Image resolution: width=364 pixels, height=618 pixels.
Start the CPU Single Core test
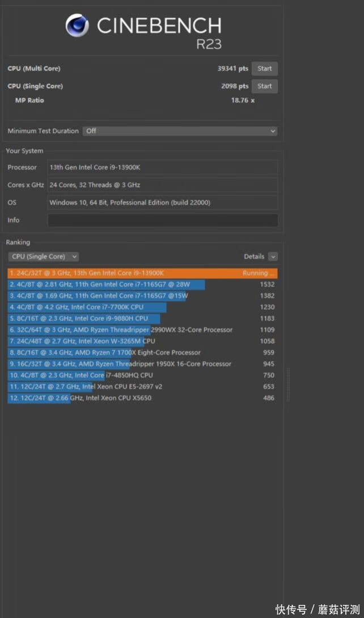pyautogui.click(x=264, y=86)
